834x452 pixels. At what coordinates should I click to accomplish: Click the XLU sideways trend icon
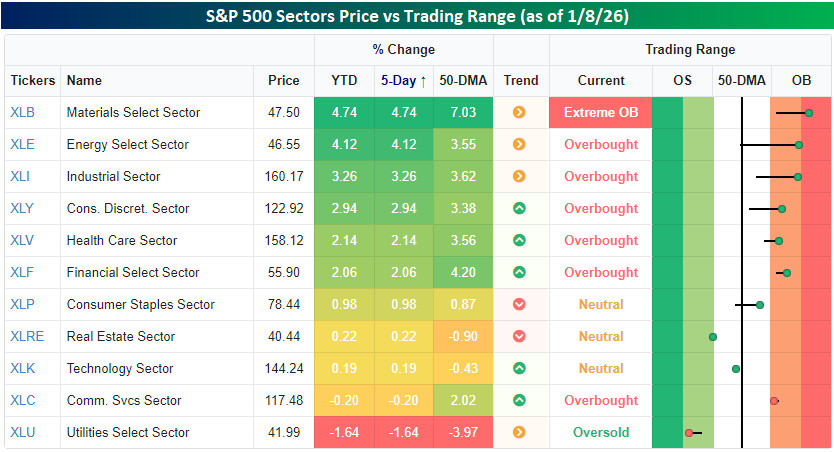pyautogui.click(x=519, y=433)
